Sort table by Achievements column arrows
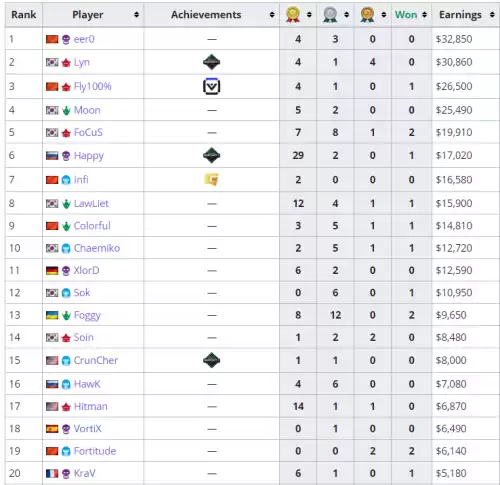This screenshot has height=485, width=500. tap(272, 15)
